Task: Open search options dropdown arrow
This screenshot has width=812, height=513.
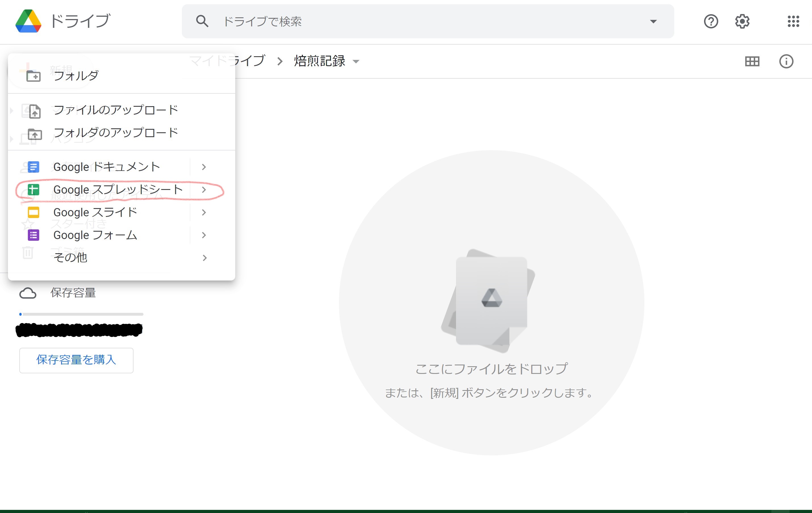Action: [653, 22]
